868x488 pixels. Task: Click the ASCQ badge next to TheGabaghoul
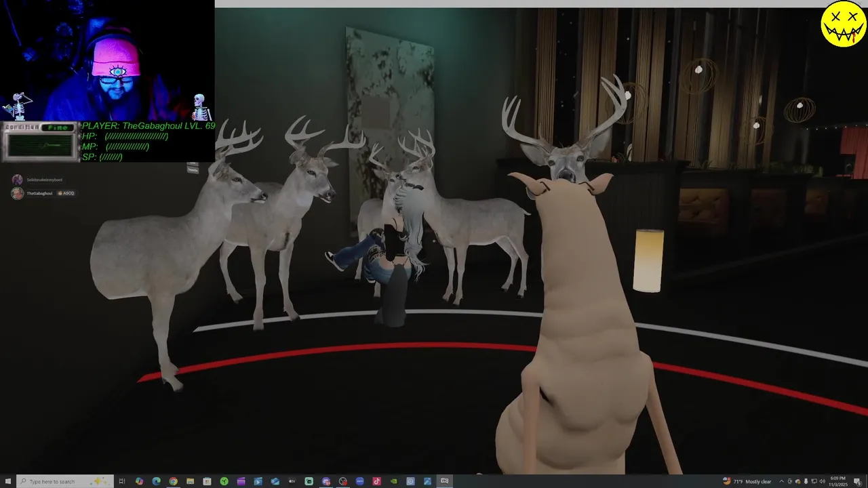pyautogui.click(x=66, y=193)
